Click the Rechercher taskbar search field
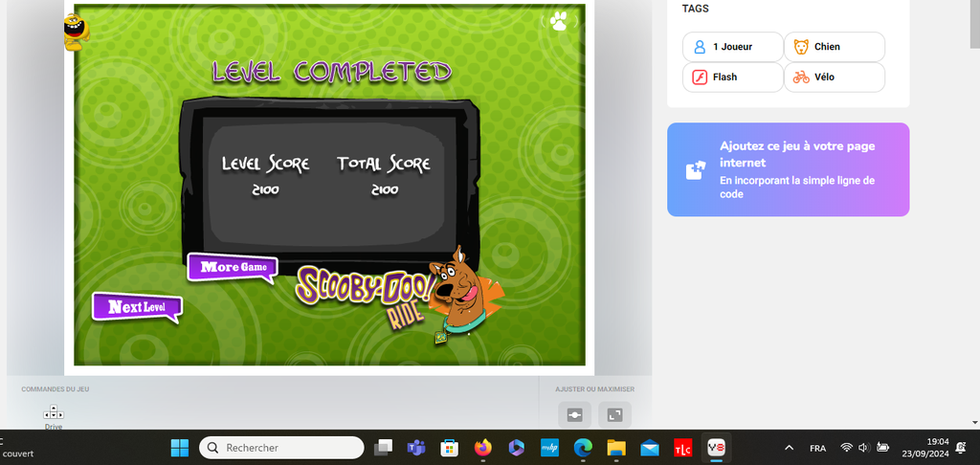Image resolution: width=980 pixels, height=465 pixels. [x=281, y=448]
